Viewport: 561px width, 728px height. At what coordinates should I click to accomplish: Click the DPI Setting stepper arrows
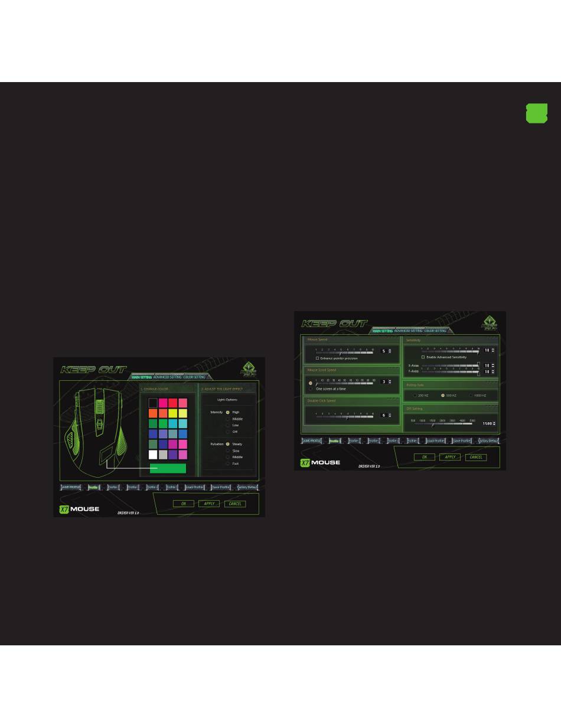pyautogui.click(x=494, y=423)
